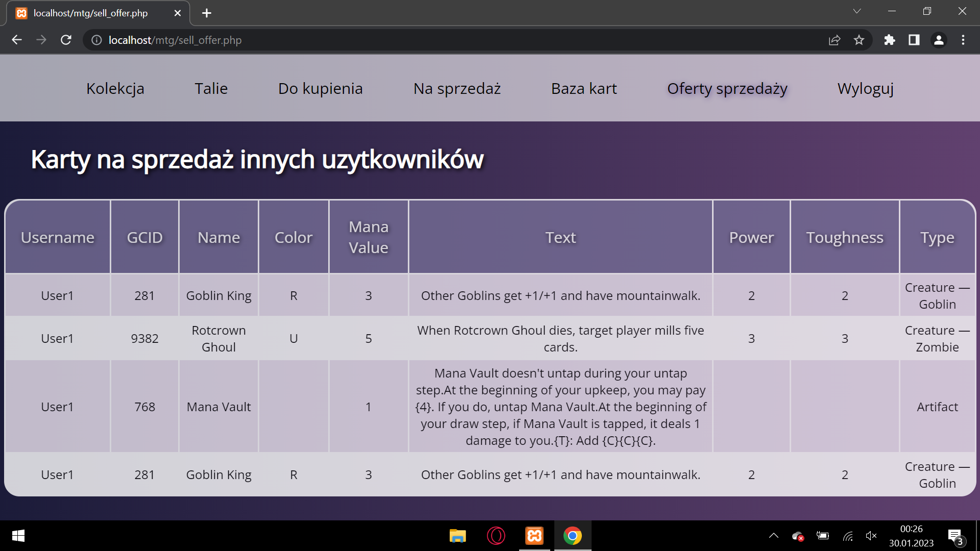Open a new browser tab
This screenshot has width=980, height=551.
click(x=207, y=13)
